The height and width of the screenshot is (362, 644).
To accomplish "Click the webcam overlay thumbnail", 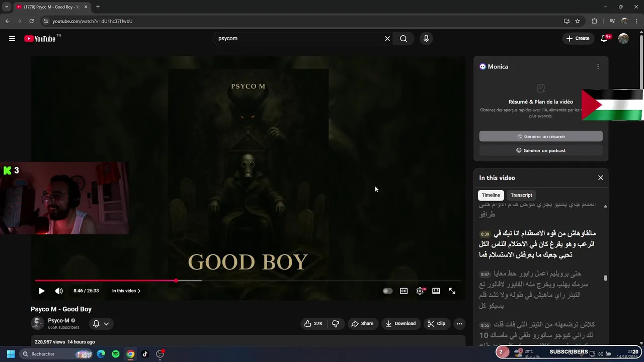I will tap(64, 198).
